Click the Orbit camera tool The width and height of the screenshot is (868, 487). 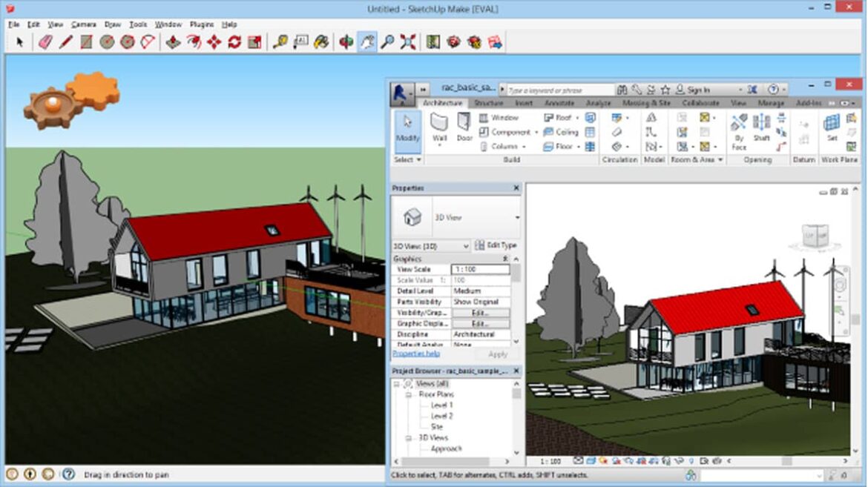tap(346, 42)
